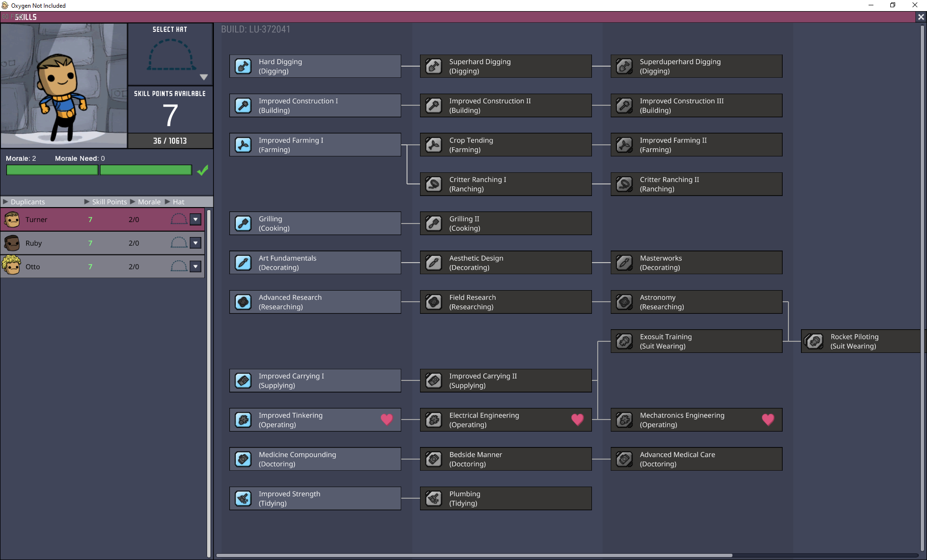927x560 pixels.
Task: Learn the Improved Carrying II skill
Action: click(x=506, y=381)
